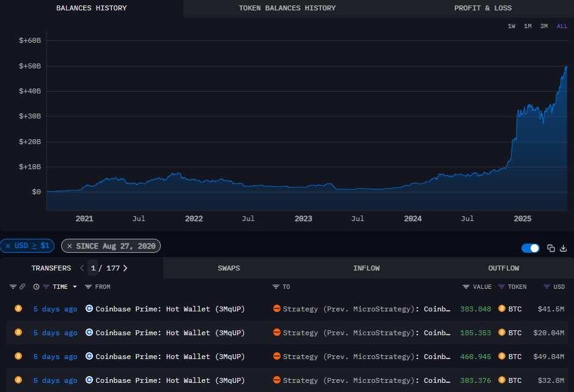Image resolution: width=574 pixels, height=392 pixels.
Task: Switch to Token Balances History tab
Action: click(287, 8)
